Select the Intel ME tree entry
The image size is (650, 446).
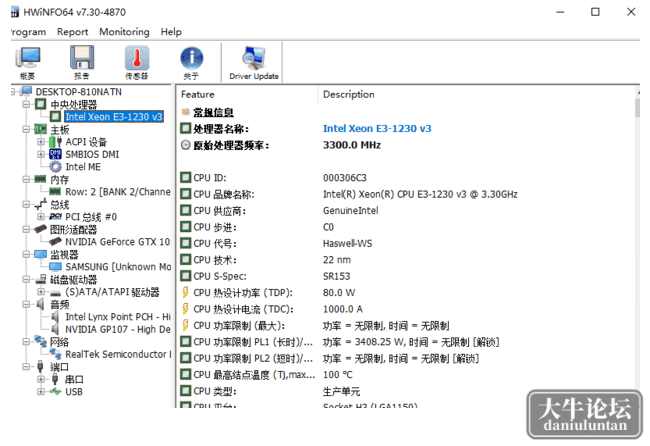[83, 167]
